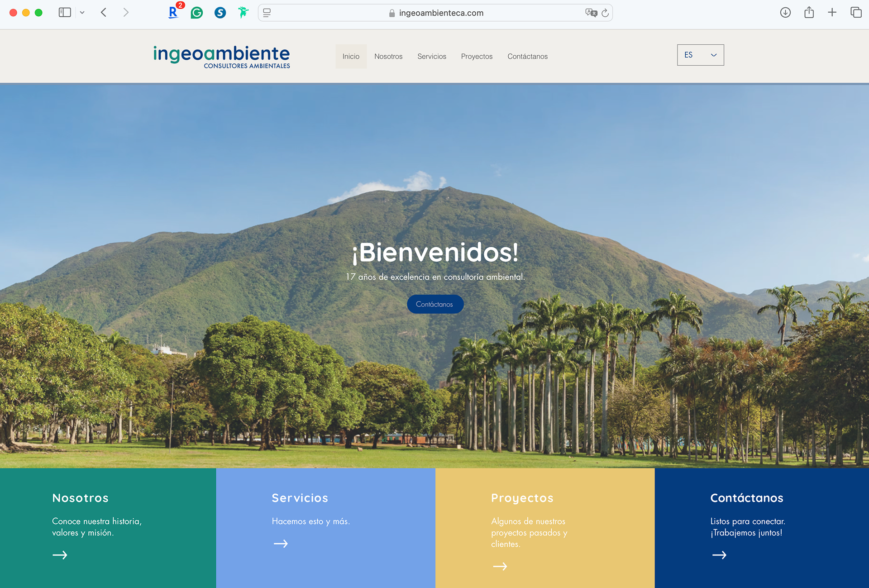The height and width of the screenshot is (588, 869).
Task: Click the blue S extension icon
Action: point(220,13)
